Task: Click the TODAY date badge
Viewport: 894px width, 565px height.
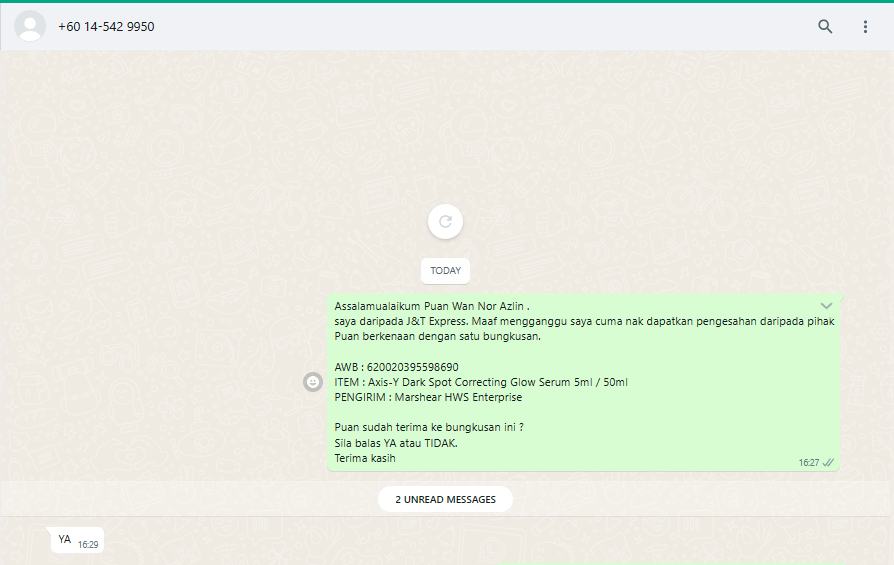Action: click(x=445, y=271)
